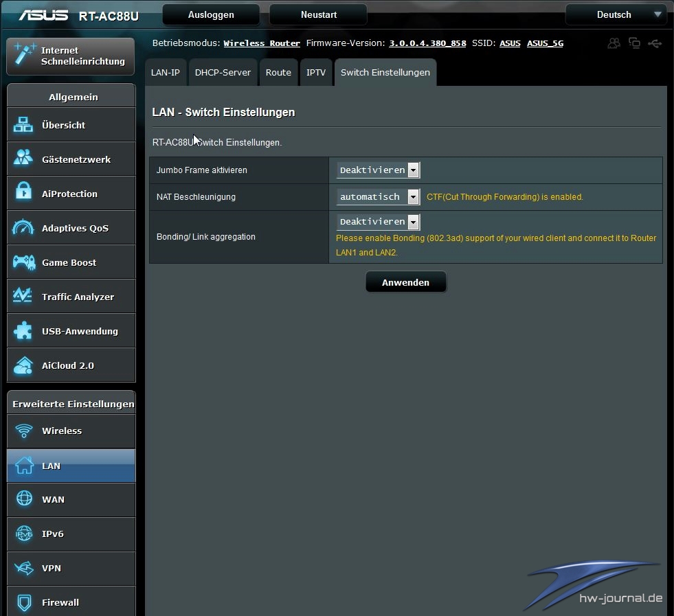Click the Allgemein section header

pos(71,96)
